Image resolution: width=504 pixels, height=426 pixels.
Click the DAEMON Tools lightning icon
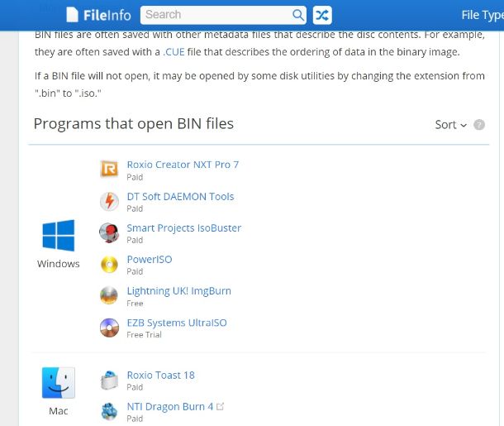click(x=109, y=201)
